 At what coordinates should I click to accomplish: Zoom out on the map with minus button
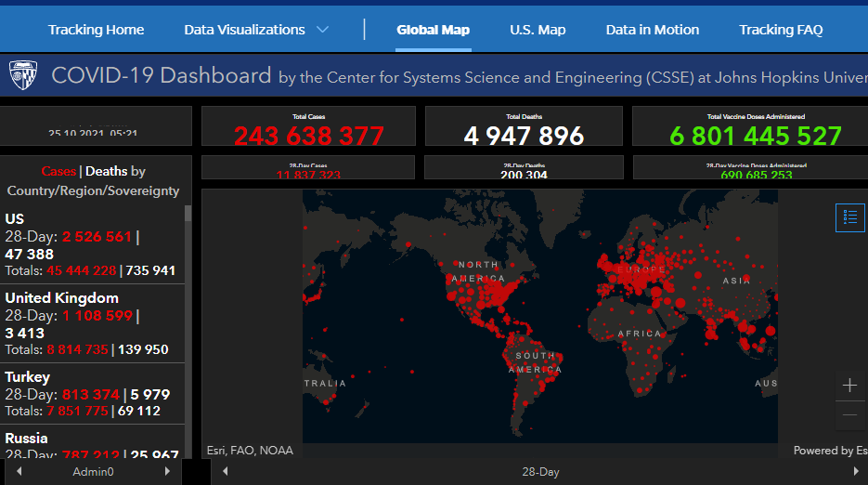pos(849,415)
